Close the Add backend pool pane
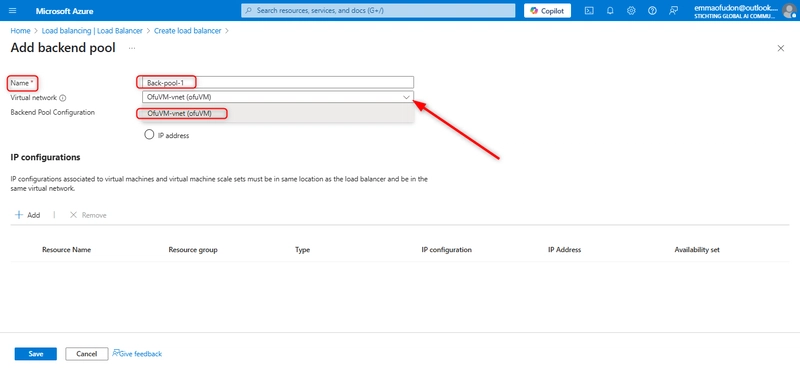Viewport: 800px width, 375px height. click(x=780, y=48)
